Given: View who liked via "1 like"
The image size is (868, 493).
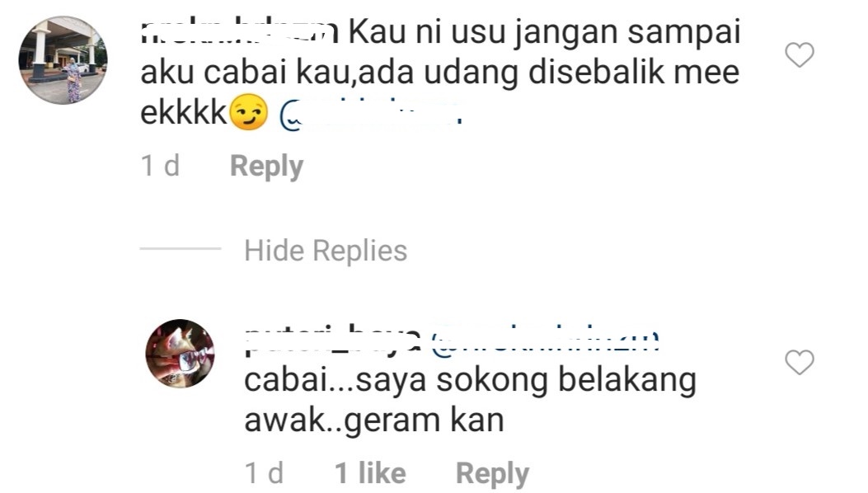Looking at the screenshot, I should [x=370, y=473].
